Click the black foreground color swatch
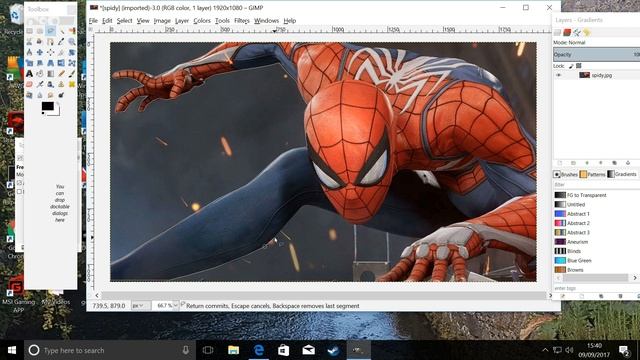Viewport: 640px width, 360px height. pyautogui.click(x=47, y=106)
